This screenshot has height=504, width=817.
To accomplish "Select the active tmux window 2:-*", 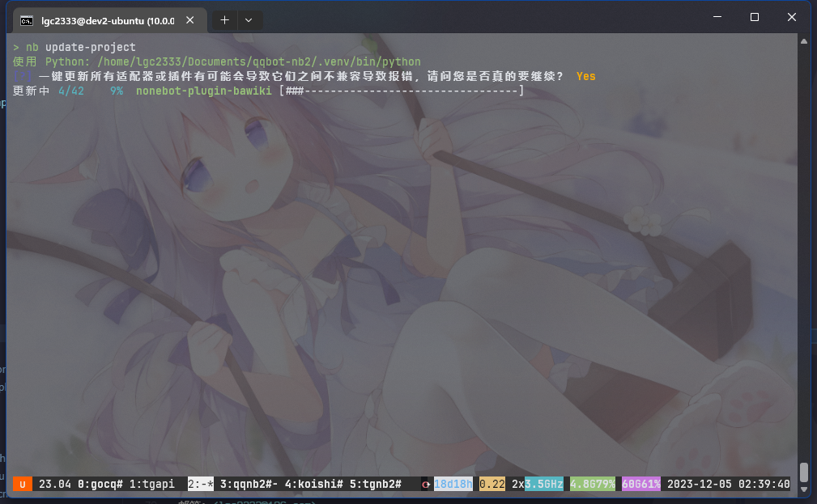I will coord(201,485).
